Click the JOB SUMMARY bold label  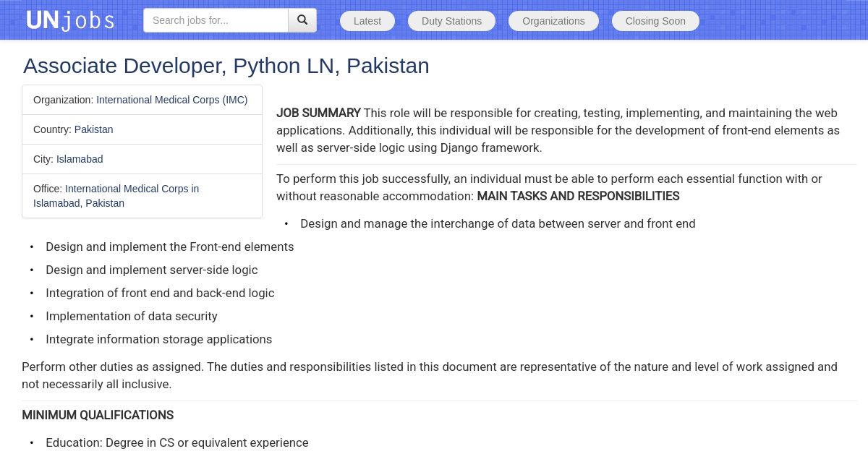click(x=318, y=113)
